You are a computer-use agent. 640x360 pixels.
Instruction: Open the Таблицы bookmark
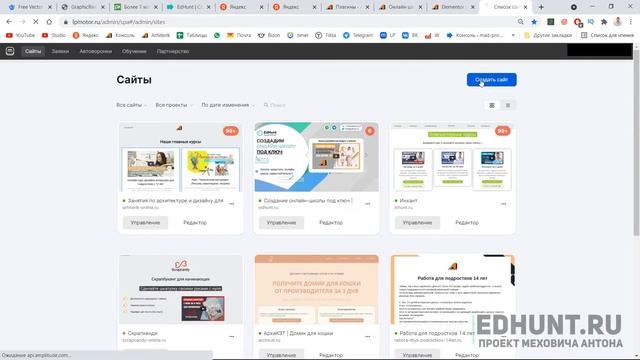192,36
